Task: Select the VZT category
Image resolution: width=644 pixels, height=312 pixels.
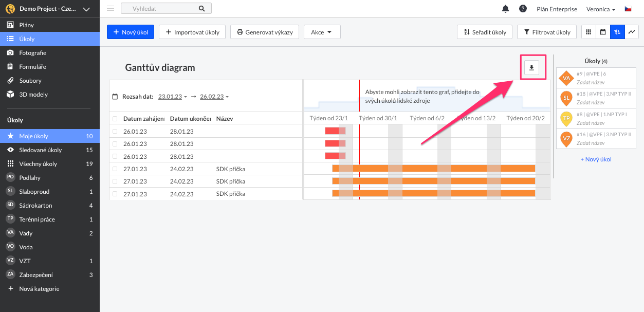Action: pos(50,261)
